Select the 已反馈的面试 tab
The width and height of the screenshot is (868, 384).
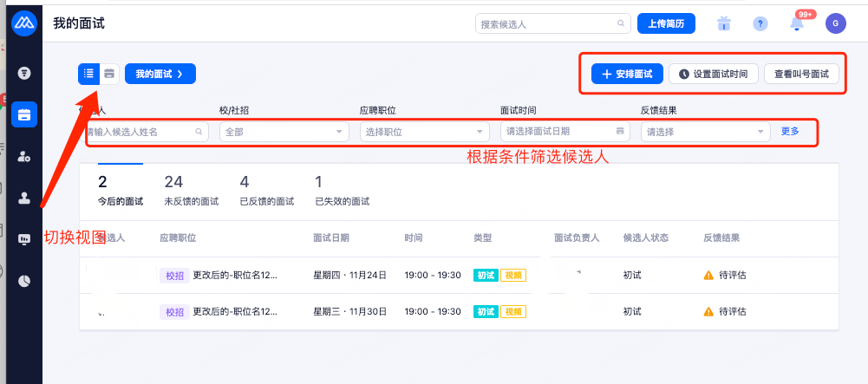click(268, 190)
